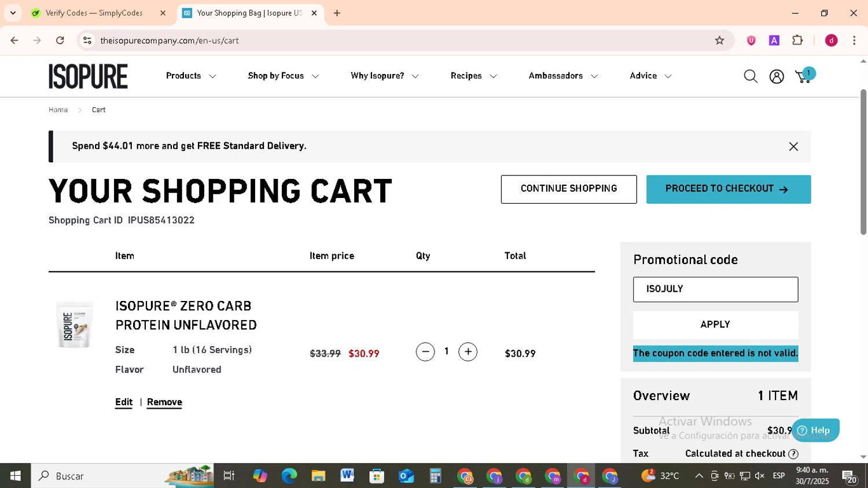The height and width of the screenshot is (488, 868).
Task: Open File Explorer from taskbar
Action: [318, 476]
